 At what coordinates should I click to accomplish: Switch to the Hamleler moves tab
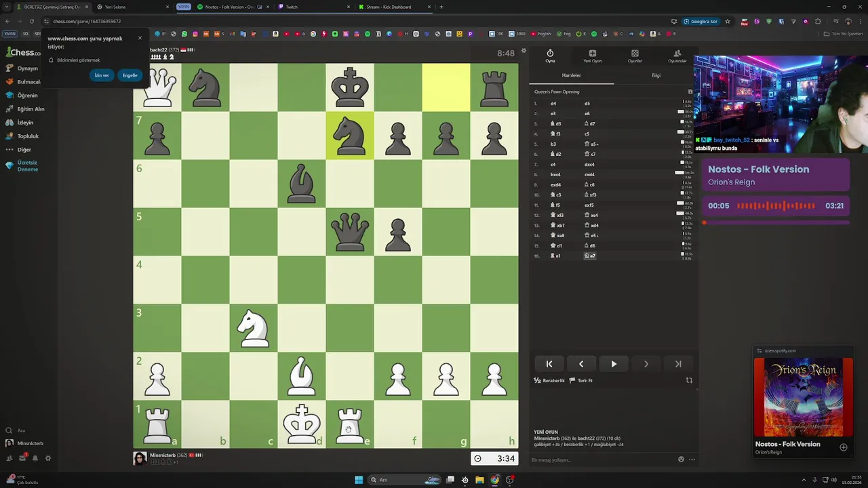tap(571, 75)
